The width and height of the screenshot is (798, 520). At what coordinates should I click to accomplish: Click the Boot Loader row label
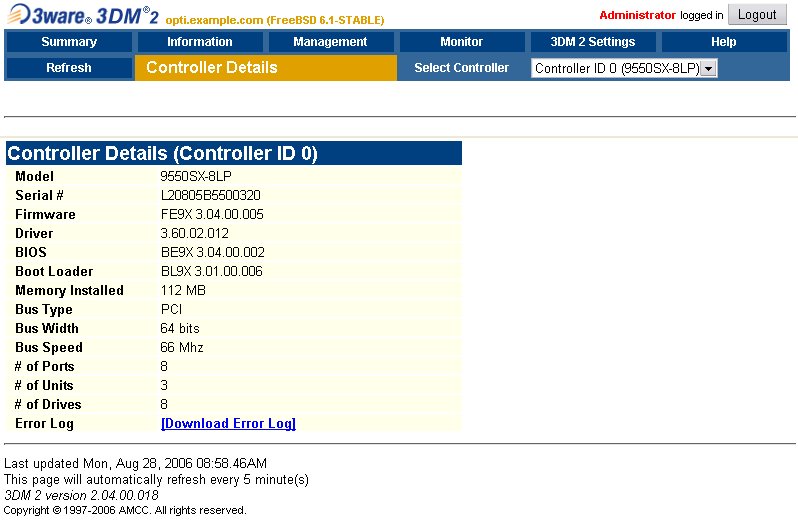54,271
